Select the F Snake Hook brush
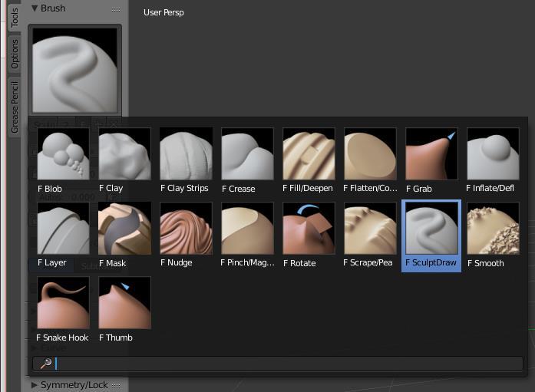The width and height of the screenshot is (535, 392). pos(63,310)
